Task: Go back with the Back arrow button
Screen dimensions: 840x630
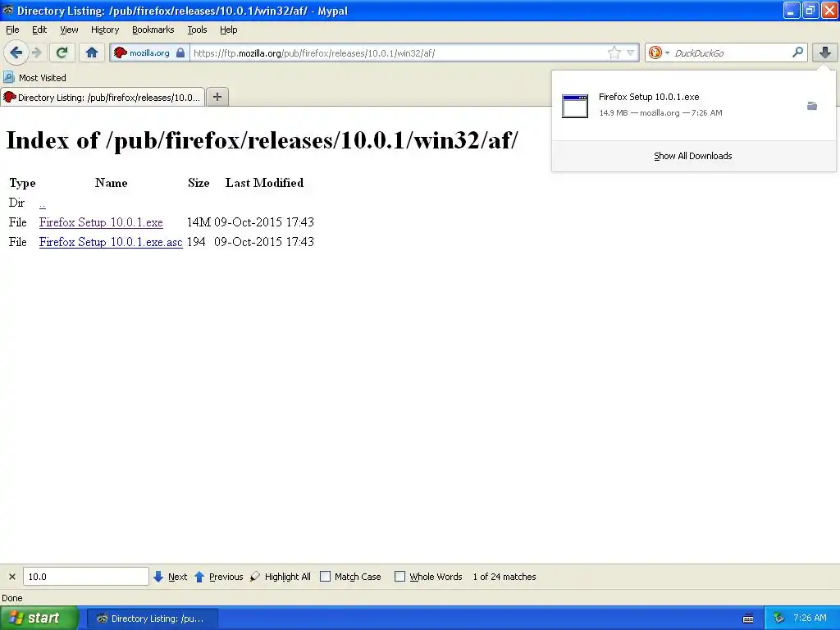Action: tap(16, 52)
